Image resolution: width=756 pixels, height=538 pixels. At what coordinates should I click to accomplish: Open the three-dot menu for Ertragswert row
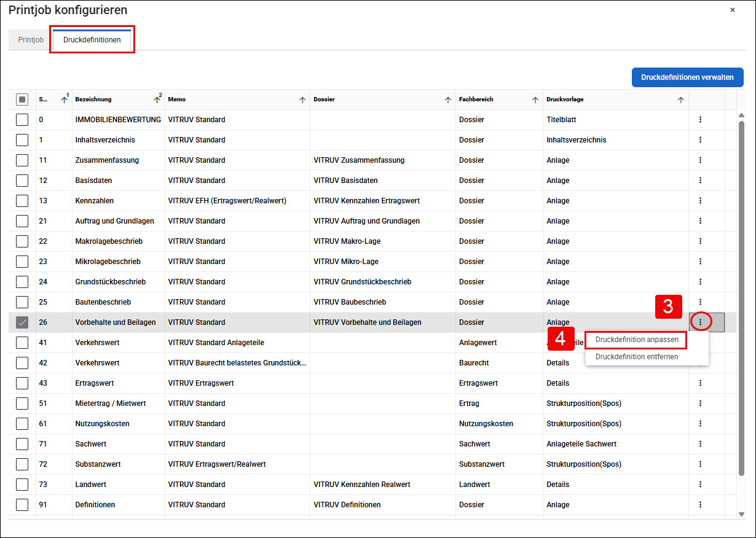tap(700, 383)
